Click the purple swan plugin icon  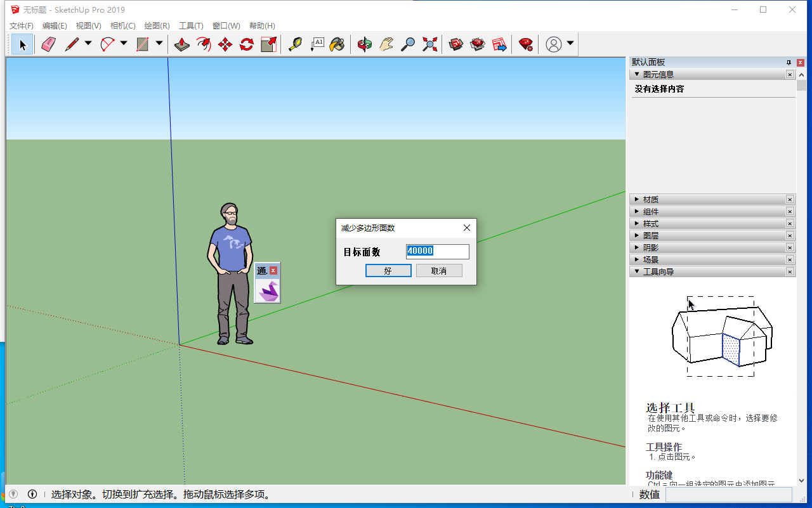pyautogui.click(x=268, y=291)
